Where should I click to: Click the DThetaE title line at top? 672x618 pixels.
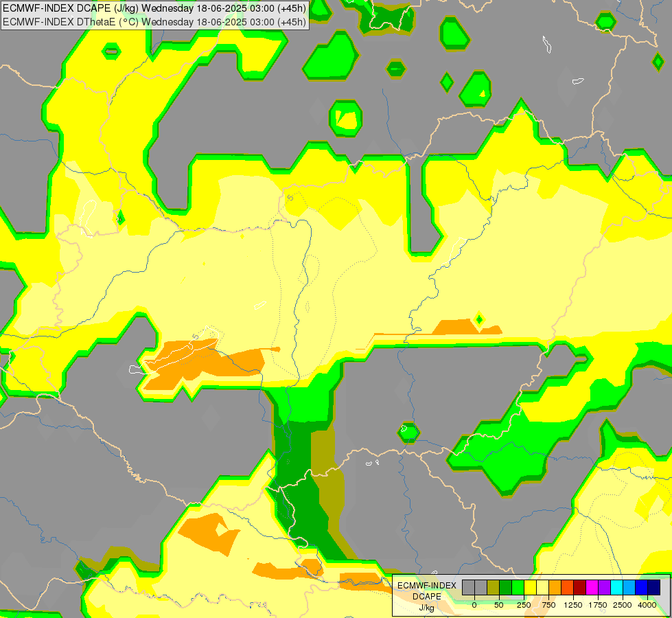154,21
